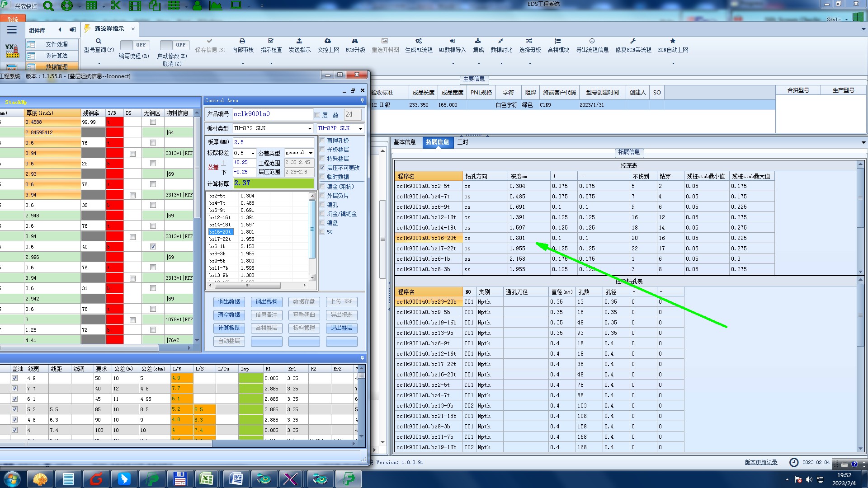The image size is (868, 488).
Task: Click the 型号查询 search icon
Action: click(99, 41)
